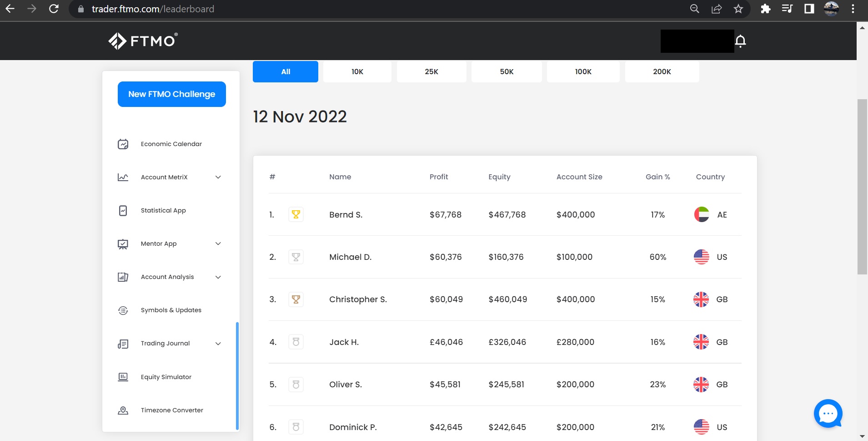Start a New FTMO Challenge
Screen dimensions: 868x441
click(172, 94)
